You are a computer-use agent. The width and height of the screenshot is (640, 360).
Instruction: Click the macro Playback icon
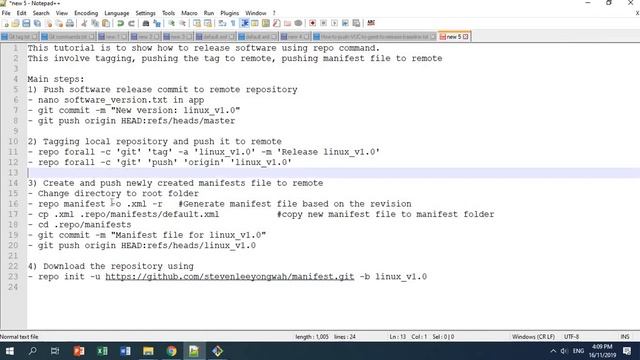[334, 23]
